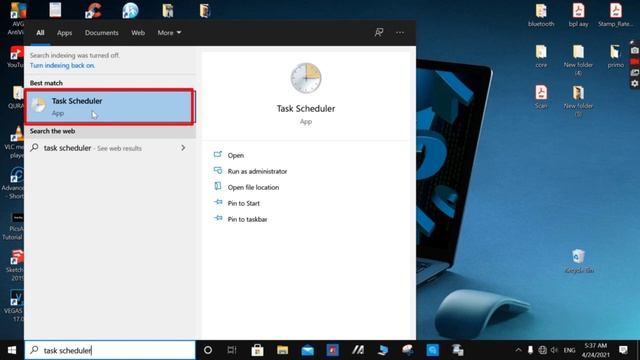Open the search options ellipsis menu
Image resolution: width=640 pixels, height=360 pixels.
pos(400,32)
